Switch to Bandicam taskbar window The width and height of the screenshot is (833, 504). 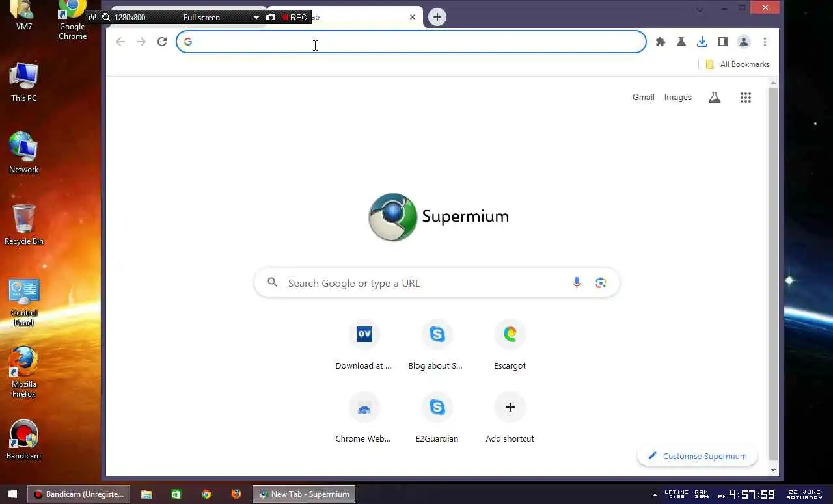pos(79,494)
